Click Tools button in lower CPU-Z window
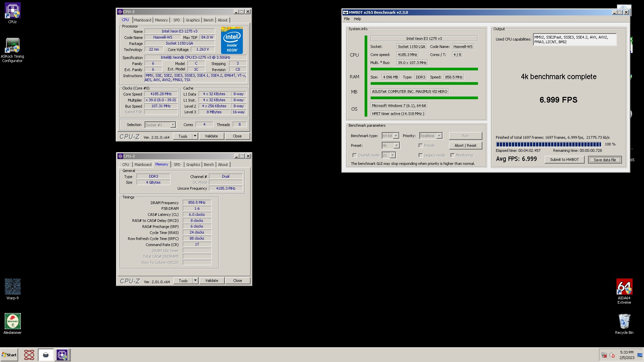 (x=183, y=281)
